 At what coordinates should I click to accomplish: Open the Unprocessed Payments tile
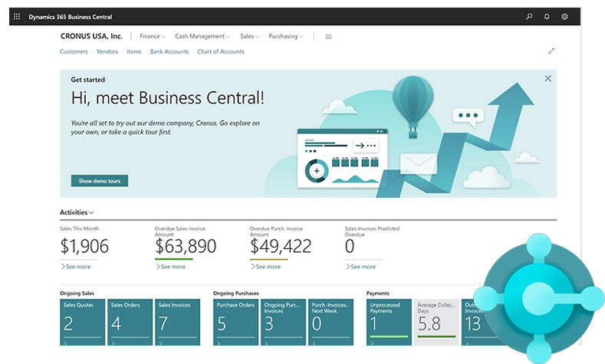point(389,323)
